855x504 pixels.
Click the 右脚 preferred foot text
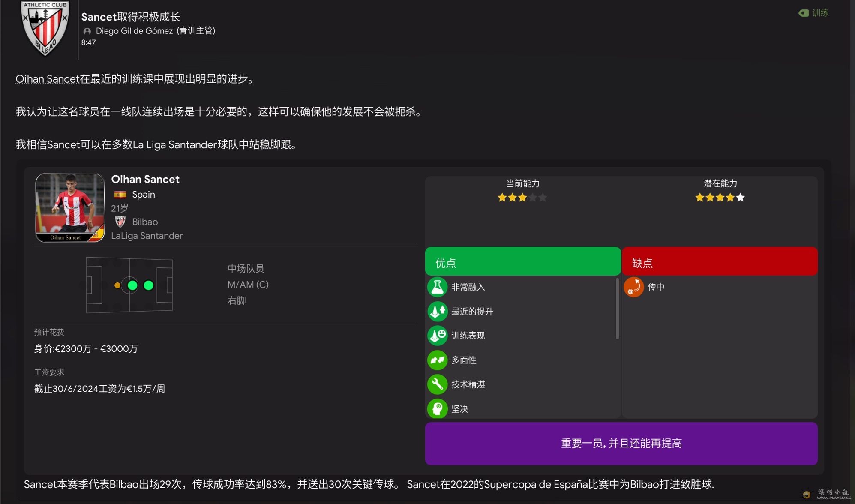pos(237,301)
